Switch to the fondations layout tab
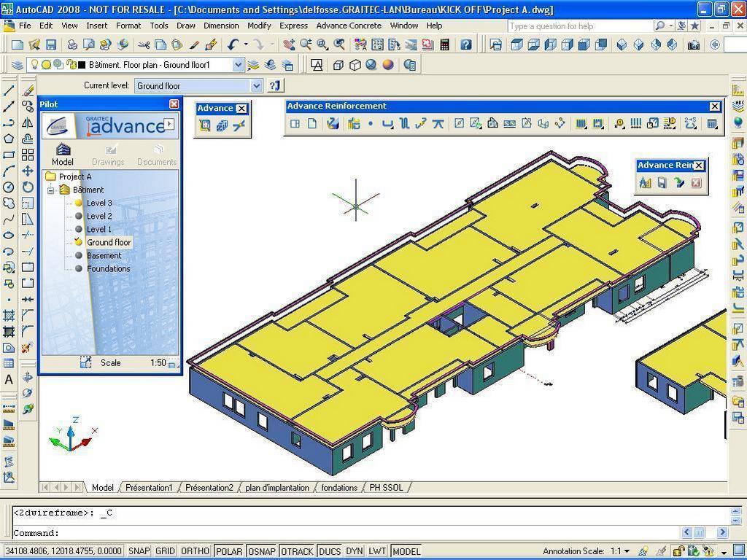This screenshot has height=560, width=747. (339, 488)
